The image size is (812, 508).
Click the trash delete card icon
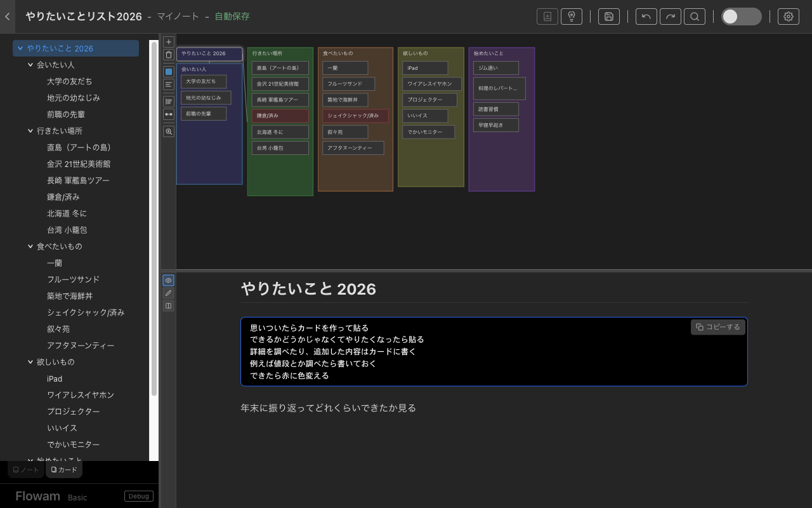(x=169, y=55)
